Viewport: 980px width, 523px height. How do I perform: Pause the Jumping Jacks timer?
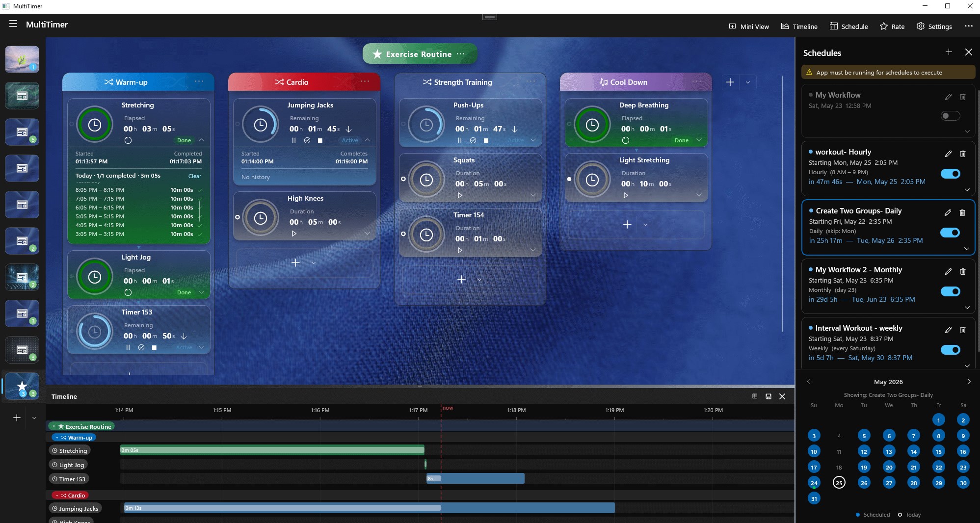point(294,140)
